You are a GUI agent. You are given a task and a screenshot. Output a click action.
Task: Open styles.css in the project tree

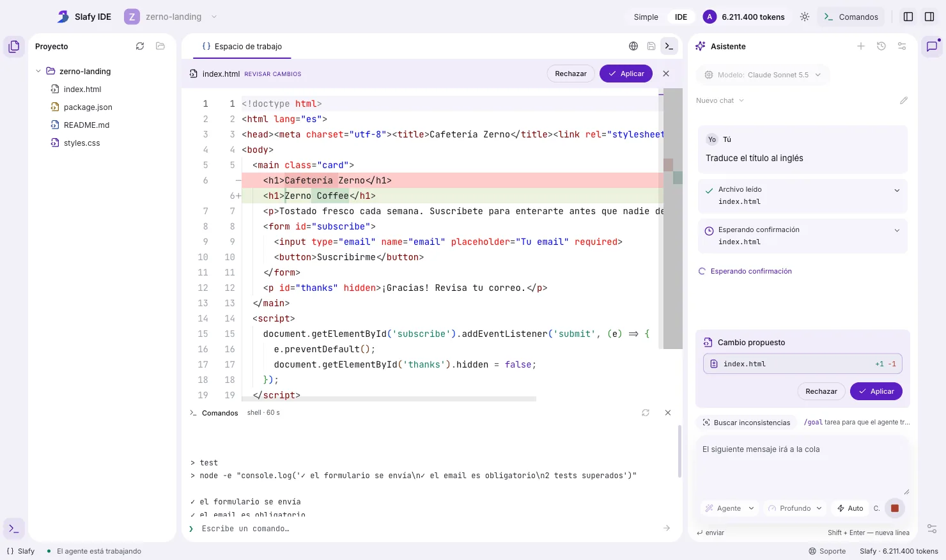(82, 143)
